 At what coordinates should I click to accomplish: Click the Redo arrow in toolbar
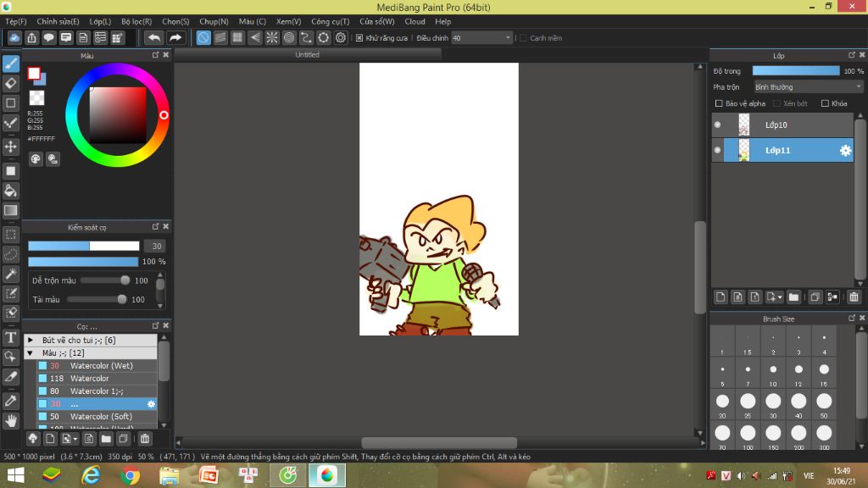click(175, 37)
